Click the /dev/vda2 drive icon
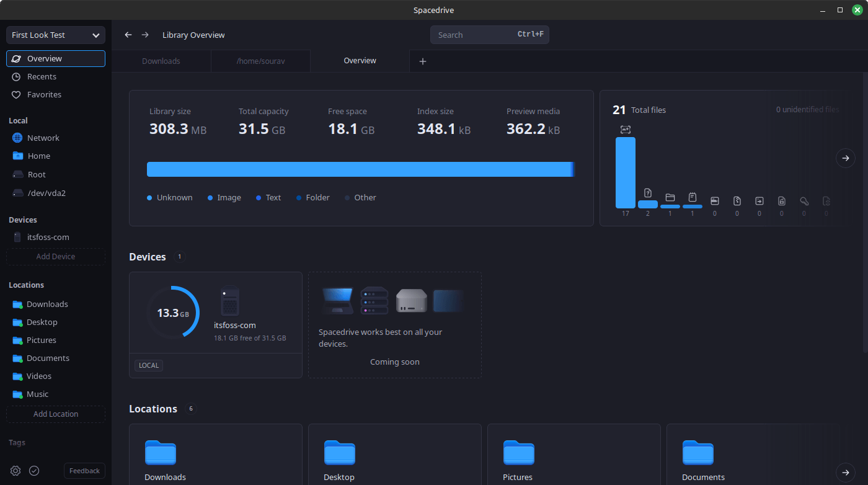868x485 pixels. 17,193
